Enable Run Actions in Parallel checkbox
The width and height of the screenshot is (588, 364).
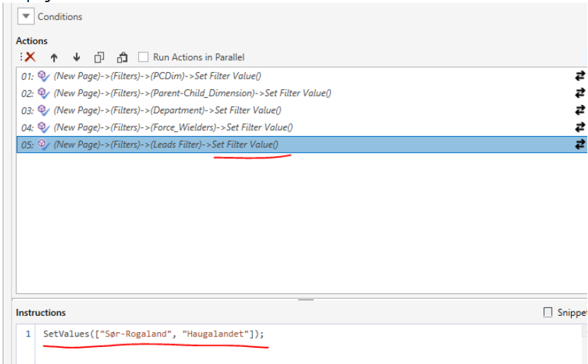144,57
